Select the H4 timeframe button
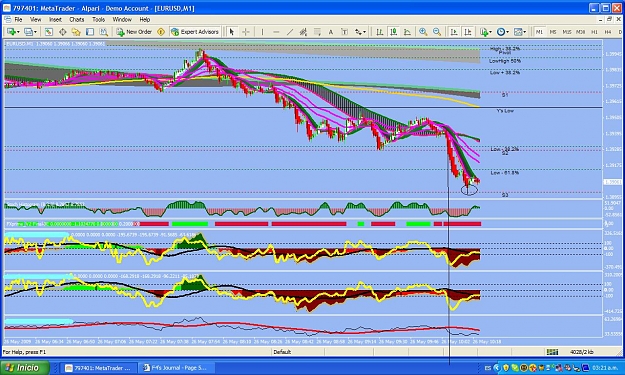This screenshot has height=375, width=625. (x=608, y=32)
